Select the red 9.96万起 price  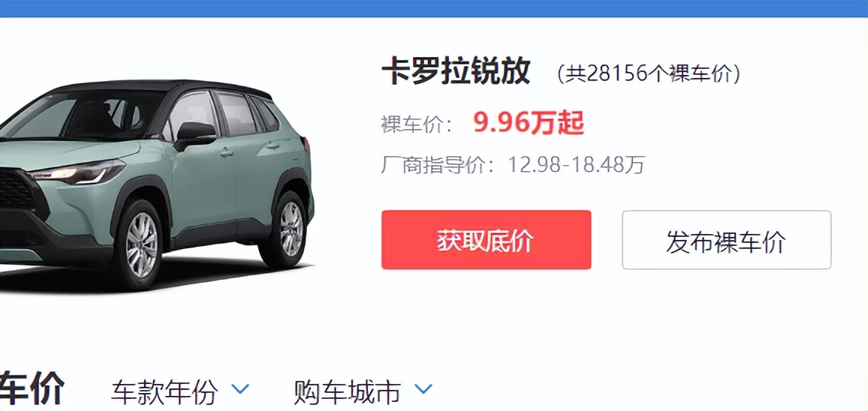coord(529,123)
